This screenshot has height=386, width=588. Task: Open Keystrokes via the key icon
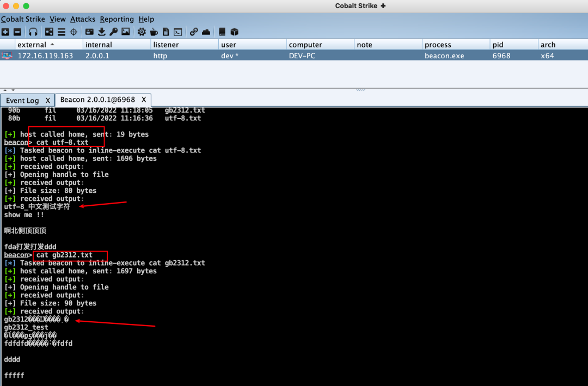tap(114, 32)
